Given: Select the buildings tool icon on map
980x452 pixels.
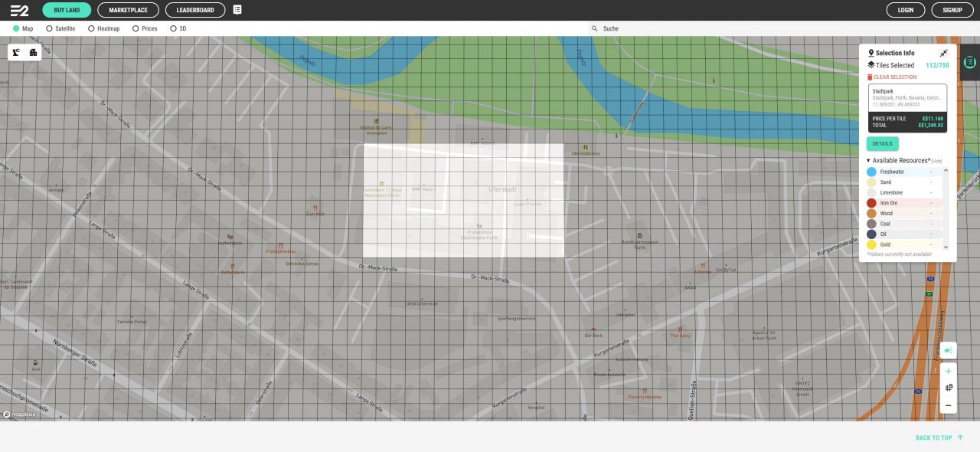Looking at the screenshot, I should tap(33, 52).
